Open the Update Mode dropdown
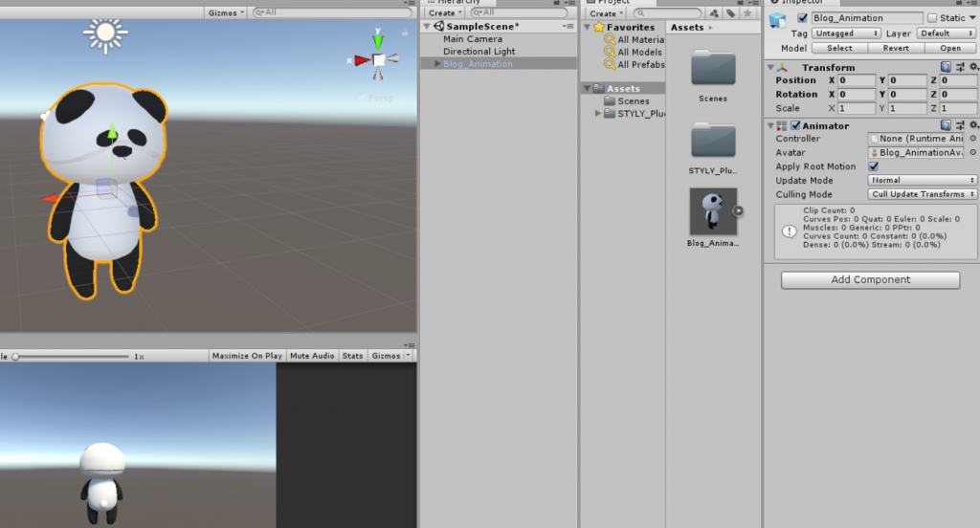The height and width of the screenshot is (528, 980). [x=922, y=180]
